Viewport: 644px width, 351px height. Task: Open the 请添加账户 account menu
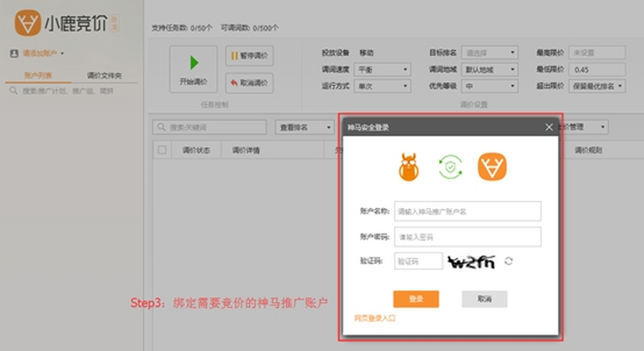38,54
